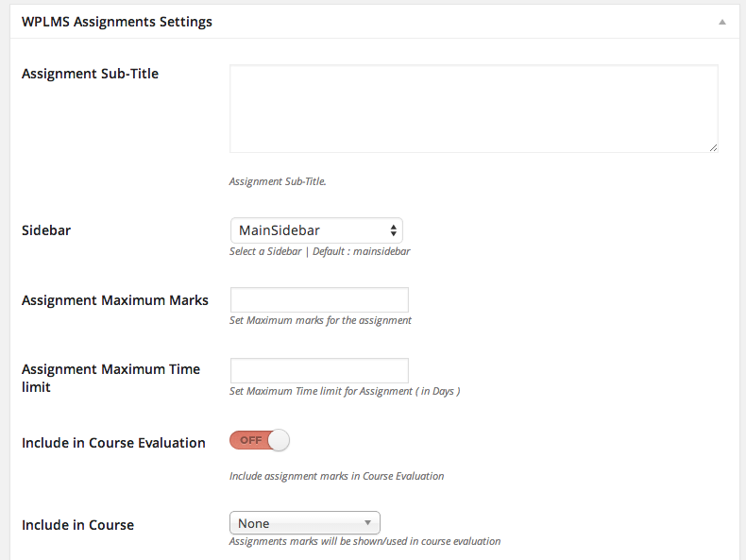Click the Include in Course Evaluation label

tap(113, 443)
